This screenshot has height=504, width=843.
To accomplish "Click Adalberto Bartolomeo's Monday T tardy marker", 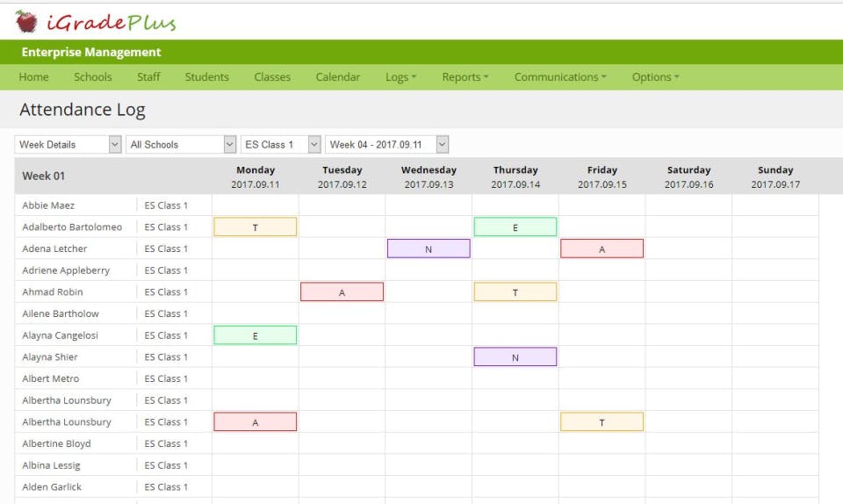I will (256, 227).
